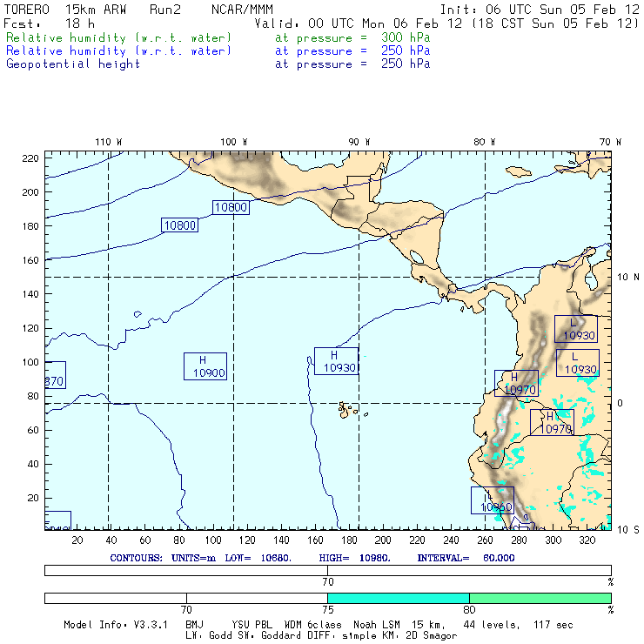Image resolution: width=644 pixels, height=644 pixels.
Task: Click the "320" x-axis grid label
Action: [587, 540]
